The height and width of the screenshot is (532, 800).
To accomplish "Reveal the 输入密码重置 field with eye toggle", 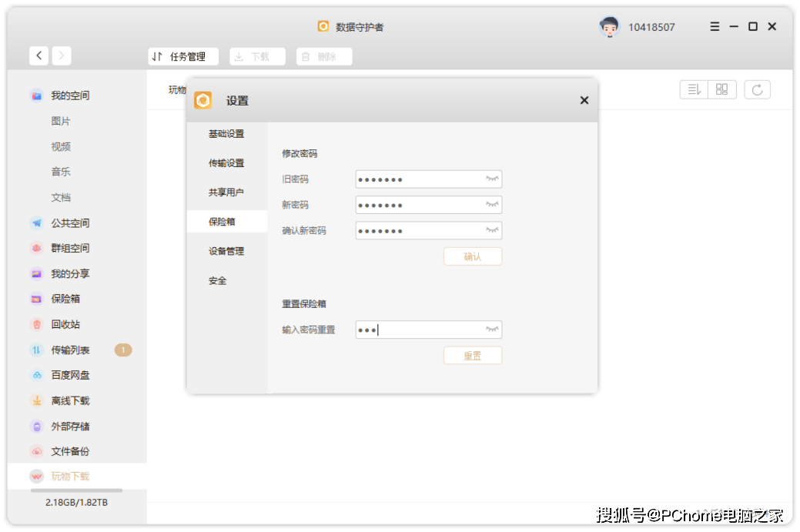I will click(492, 330).
